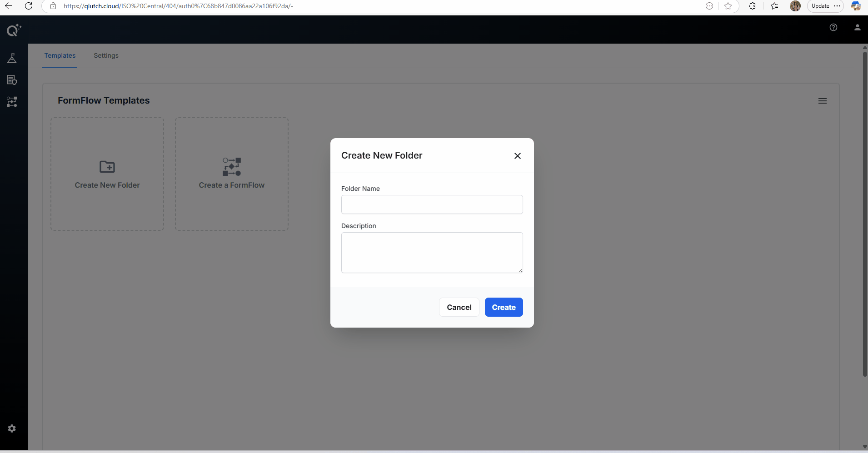The image size is (868, 453).
Task: Bookmark this page with the star icon
Action: pos(729,6)
